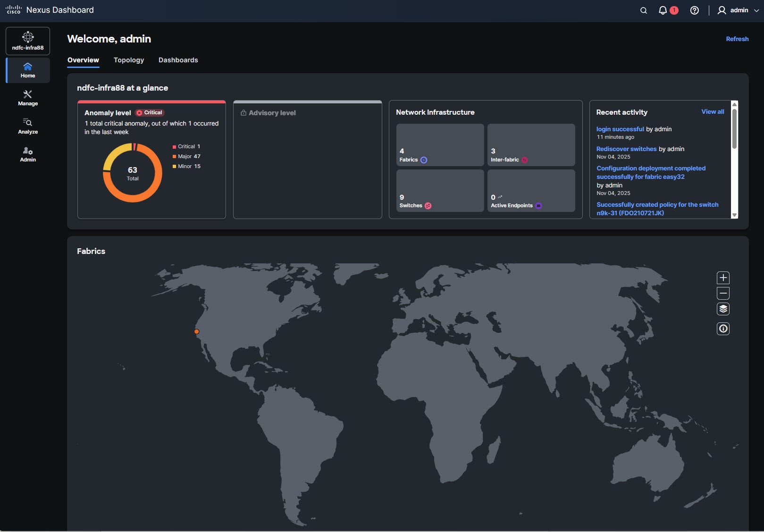Click the Cisco logo in header

coord(14,10)
